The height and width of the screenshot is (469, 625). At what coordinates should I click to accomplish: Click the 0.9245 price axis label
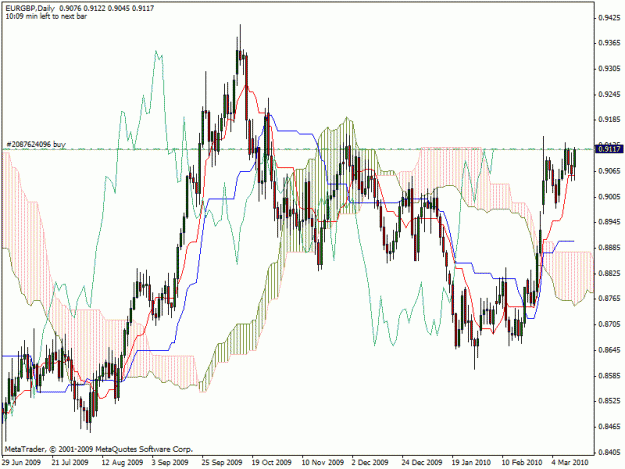pos(610,94)
